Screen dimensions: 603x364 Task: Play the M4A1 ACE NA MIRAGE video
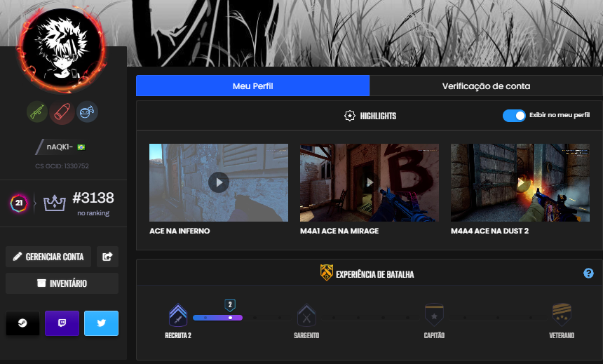point(370,182)
